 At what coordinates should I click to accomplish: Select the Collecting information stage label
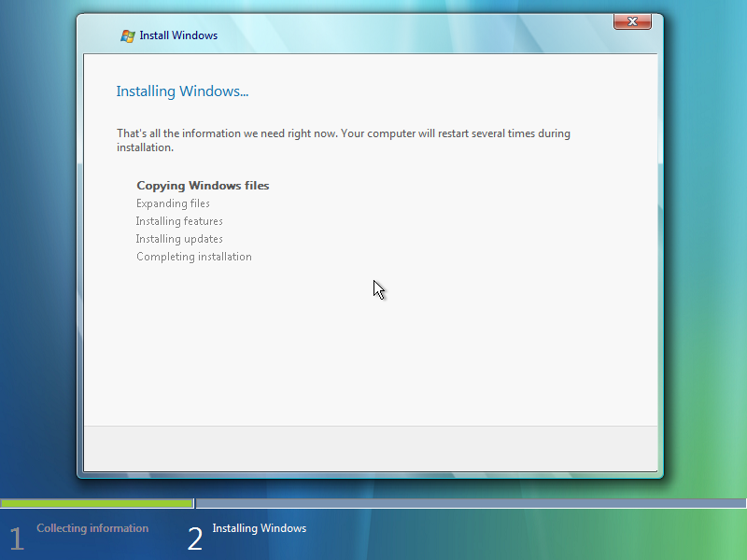(x=92, y=527)
